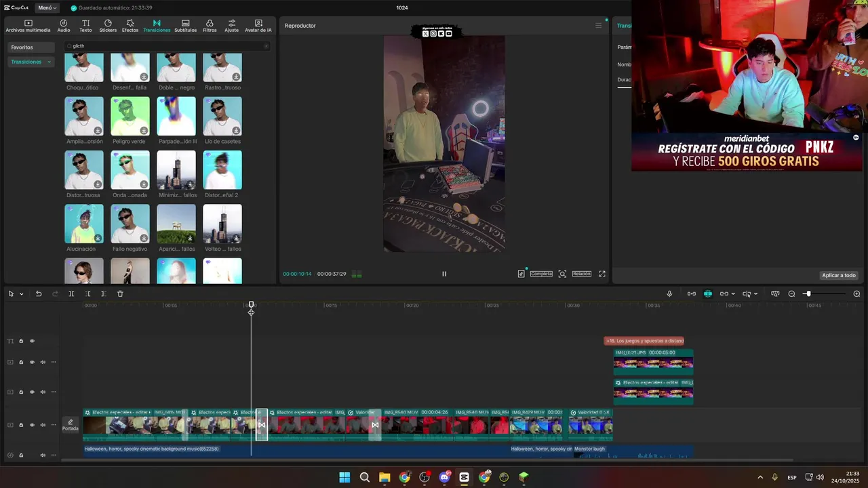
Task: Edit the Portada cover
Action: [x=71, y=425]
